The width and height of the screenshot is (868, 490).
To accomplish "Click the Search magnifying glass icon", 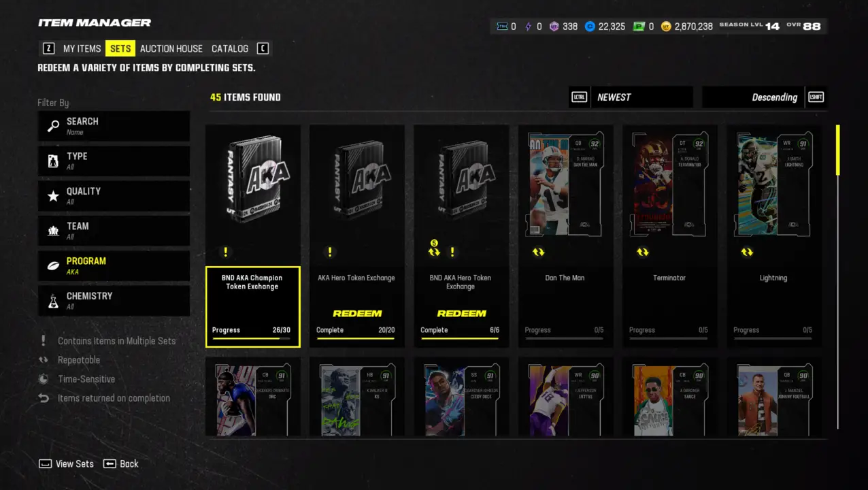I will [53, 126].
